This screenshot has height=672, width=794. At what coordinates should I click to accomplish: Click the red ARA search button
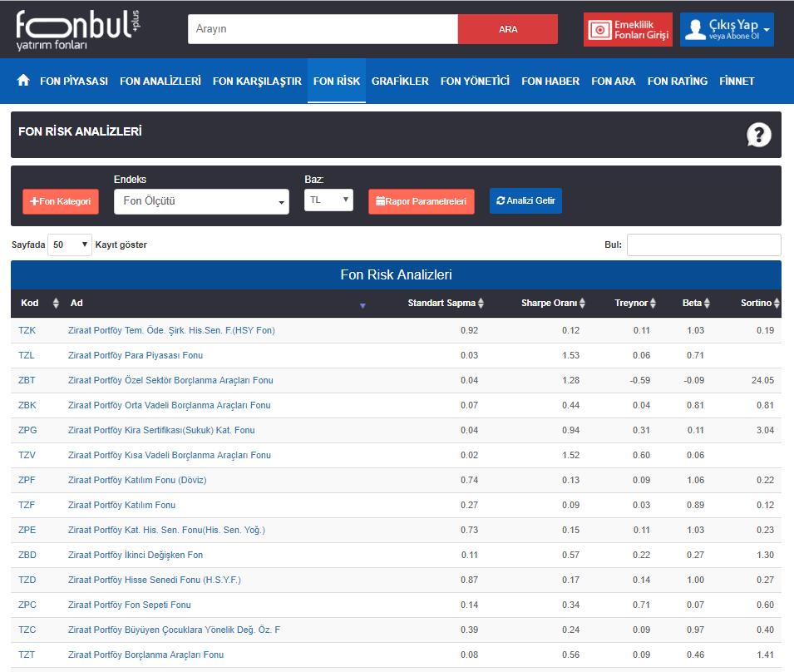pyautogui.click(x=508, y=29)
